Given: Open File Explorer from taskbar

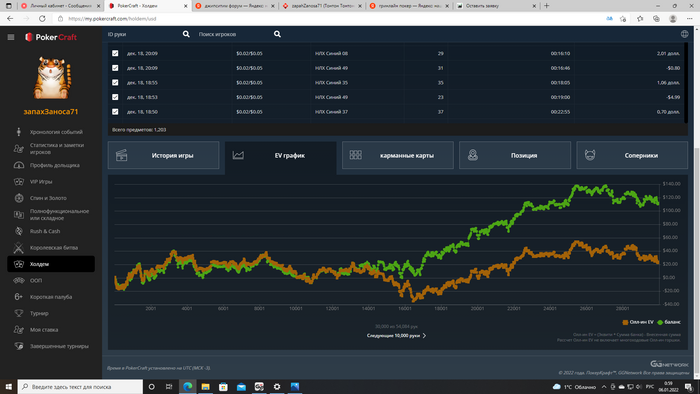Looking at the screenshot, I should (x=205, y=386).
